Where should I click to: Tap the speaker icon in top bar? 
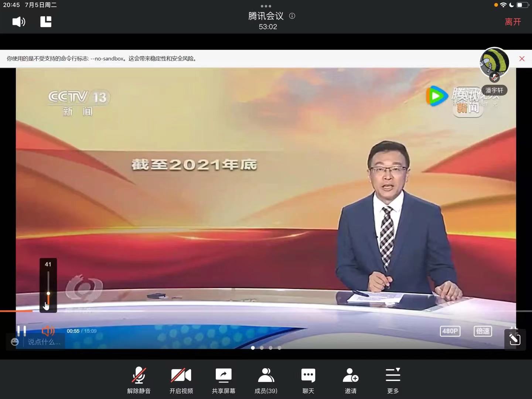click(x=18, y=22)
